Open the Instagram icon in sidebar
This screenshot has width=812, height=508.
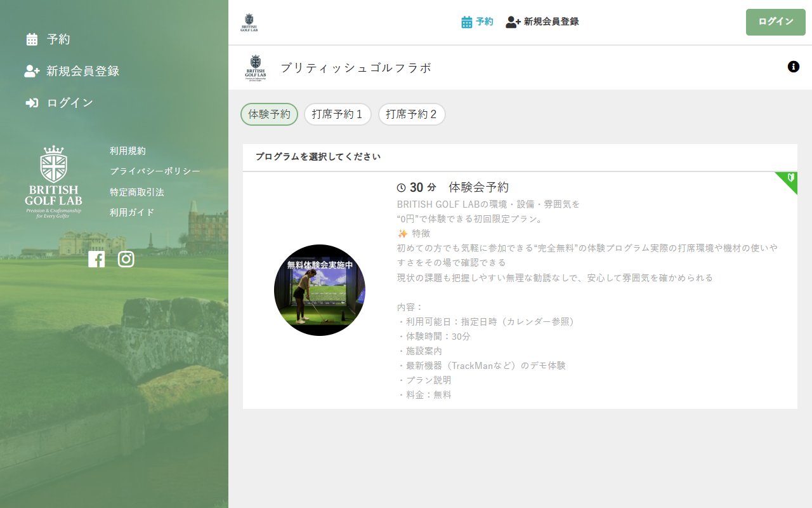point(126,259)
